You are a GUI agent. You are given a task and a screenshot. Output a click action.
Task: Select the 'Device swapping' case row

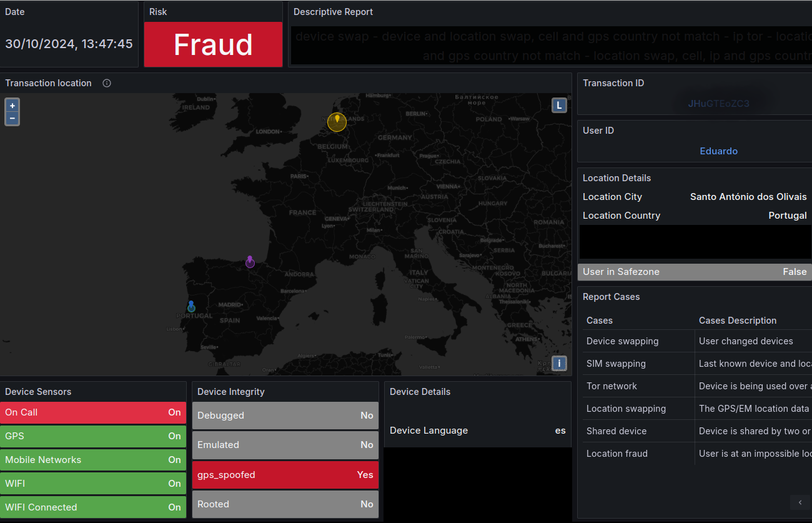click(x=622, y=341)
